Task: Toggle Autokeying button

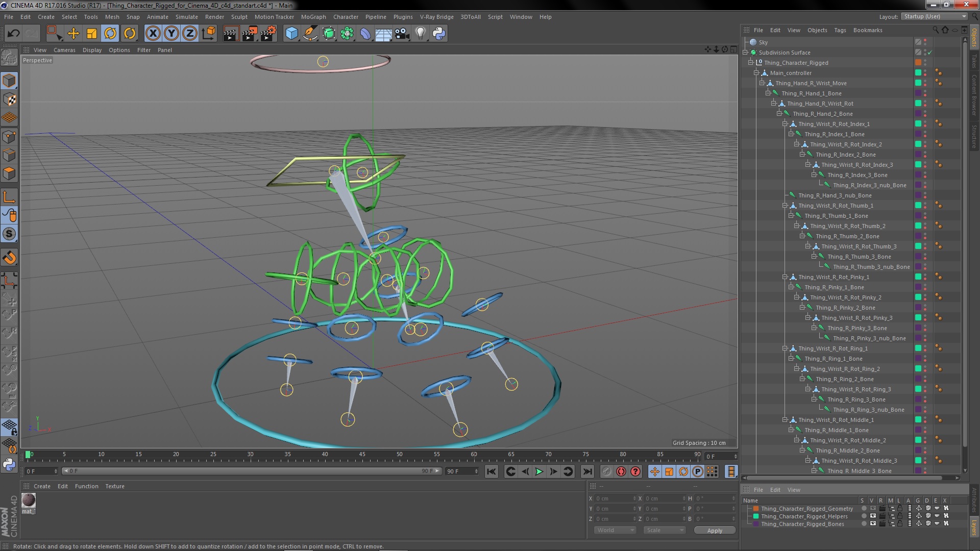Action: pos(621,472)
